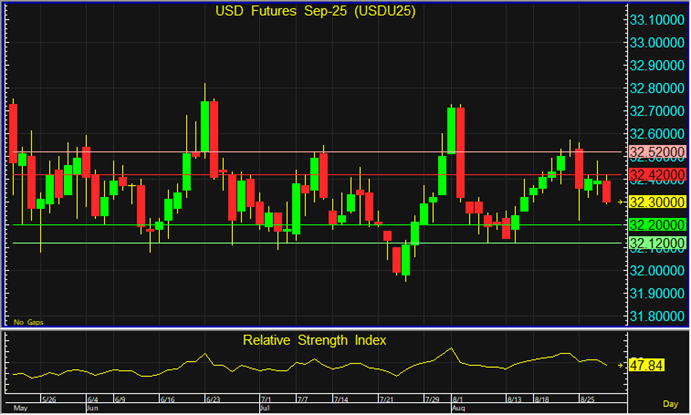Click the yellow 32.30000 last price label
Viewport: 691px width, 415px height.
coord(656,202)
